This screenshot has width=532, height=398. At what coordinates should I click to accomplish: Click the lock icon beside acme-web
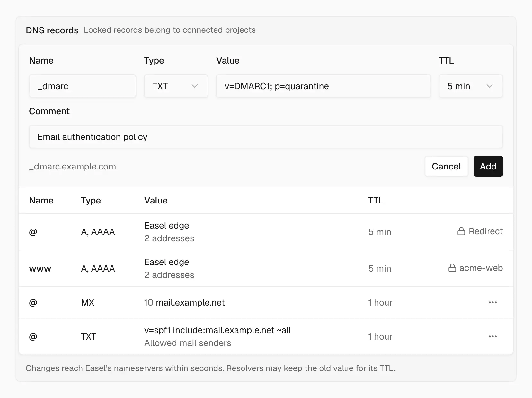pyautogui.click(x=452, y=268)
